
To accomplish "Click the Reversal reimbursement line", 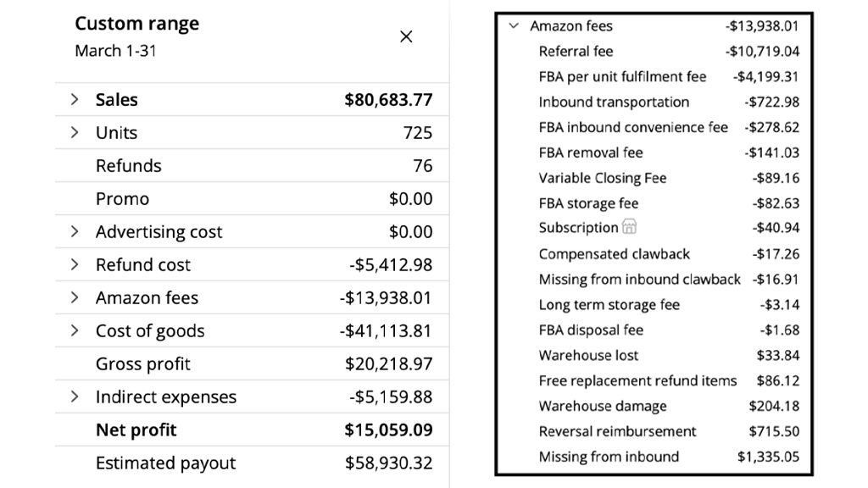I will [617, 431].
